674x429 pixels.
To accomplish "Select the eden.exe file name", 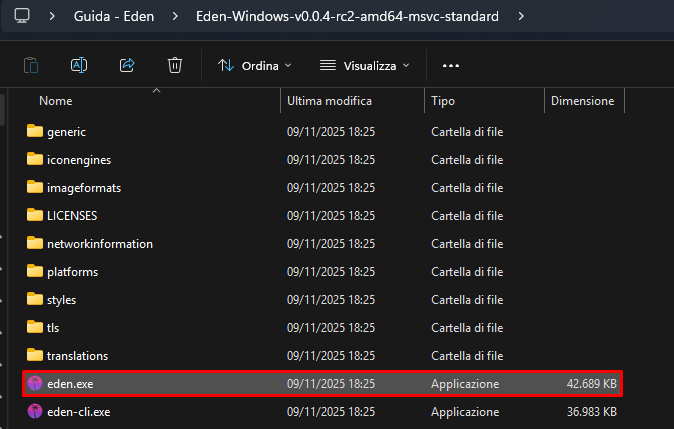I will coord(70,384).
